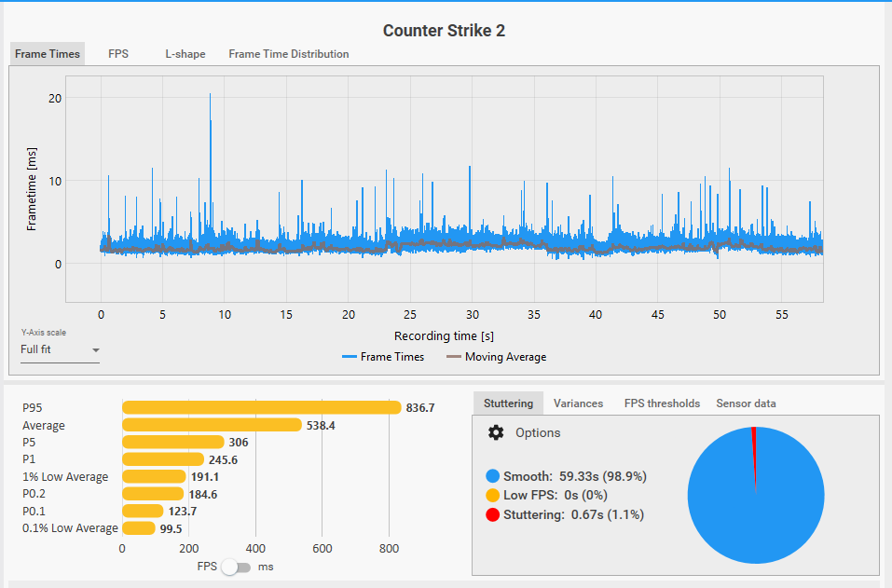Toggle Moving Average series in chart legend

tap(497, 357)
